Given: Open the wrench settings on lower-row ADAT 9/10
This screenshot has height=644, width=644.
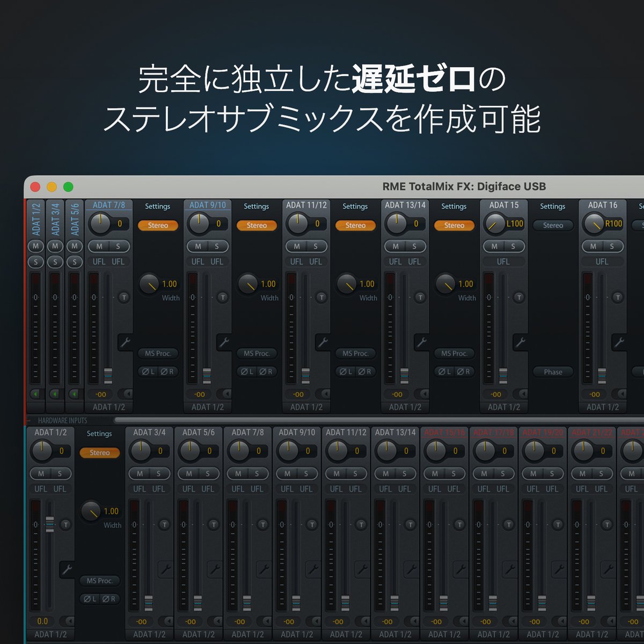Looking at the screenshot, I should (313, 569).
